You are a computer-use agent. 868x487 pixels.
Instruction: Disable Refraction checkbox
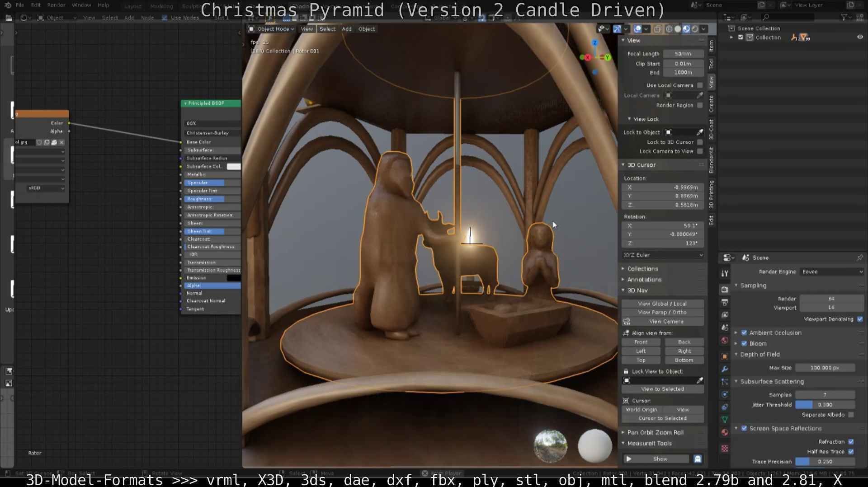[x=851, y=442]
